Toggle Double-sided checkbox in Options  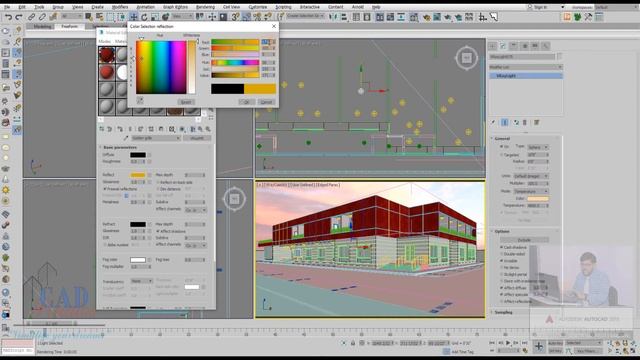502,254
